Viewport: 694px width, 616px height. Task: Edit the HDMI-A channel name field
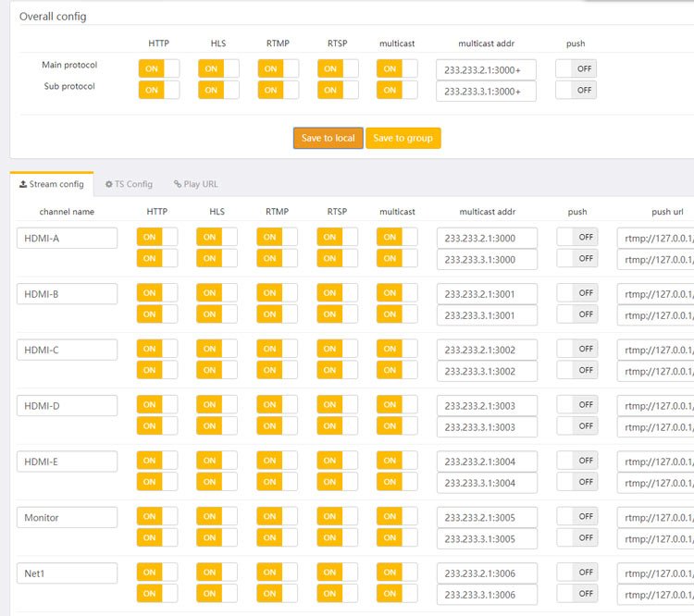(x=68, y=238)
